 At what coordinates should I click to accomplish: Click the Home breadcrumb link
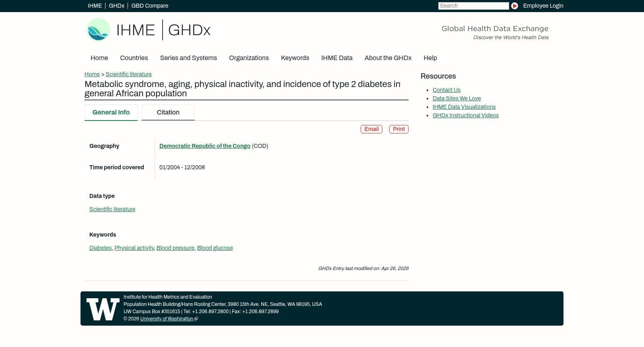[x=92, y=75]
